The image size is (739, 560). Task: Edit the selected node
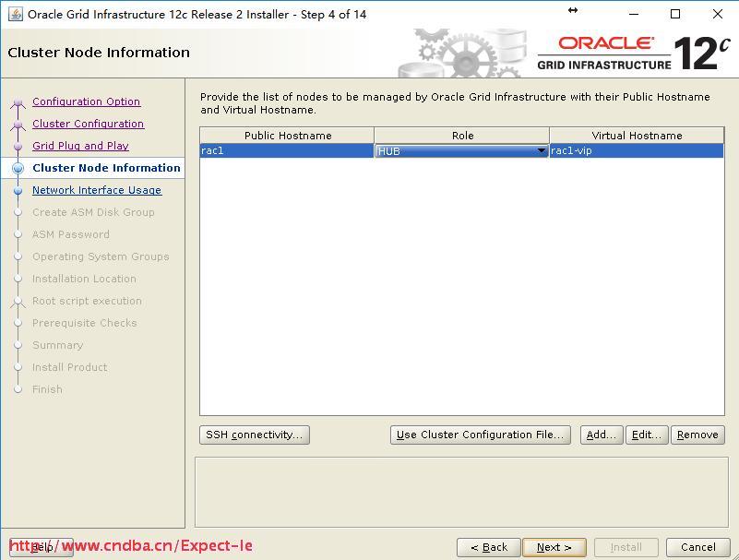[x=647, y=435]
